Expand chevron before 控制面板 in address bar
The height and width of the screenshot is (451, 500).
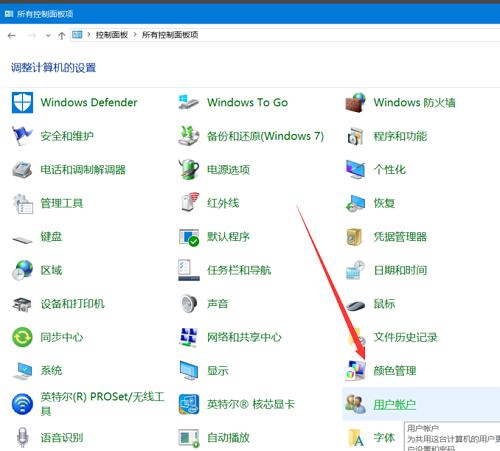click(x=89, y=35)
